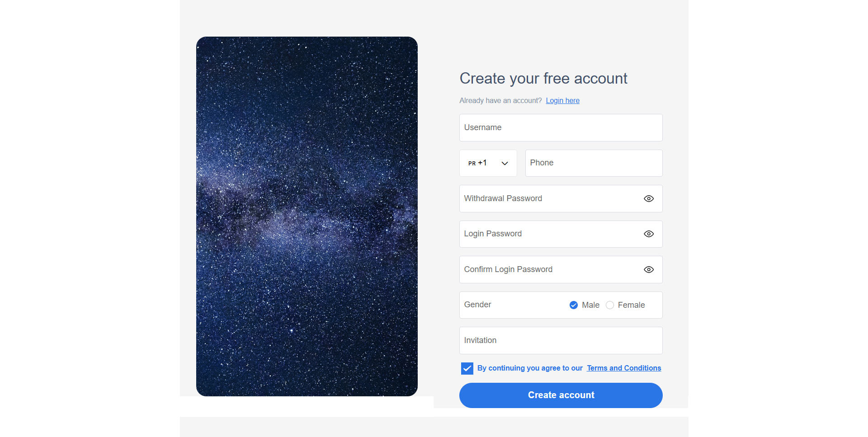Viewport: 868px width, 437px height.
Task: Focus the Confirm Login Password field
Action: pyautogui.click(x=549, y=270)
